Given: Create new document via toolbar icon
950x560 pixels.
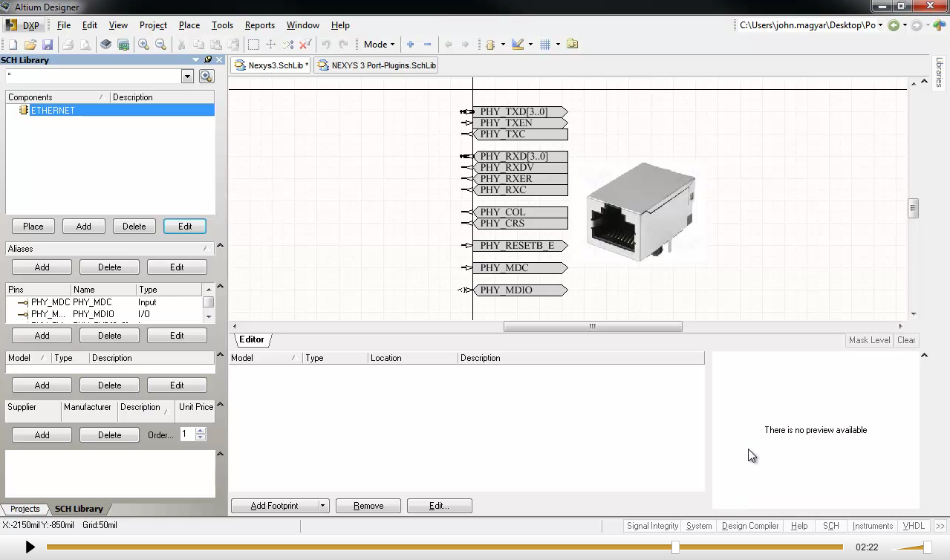Looking at the screenshot, I should coord(13,45).
